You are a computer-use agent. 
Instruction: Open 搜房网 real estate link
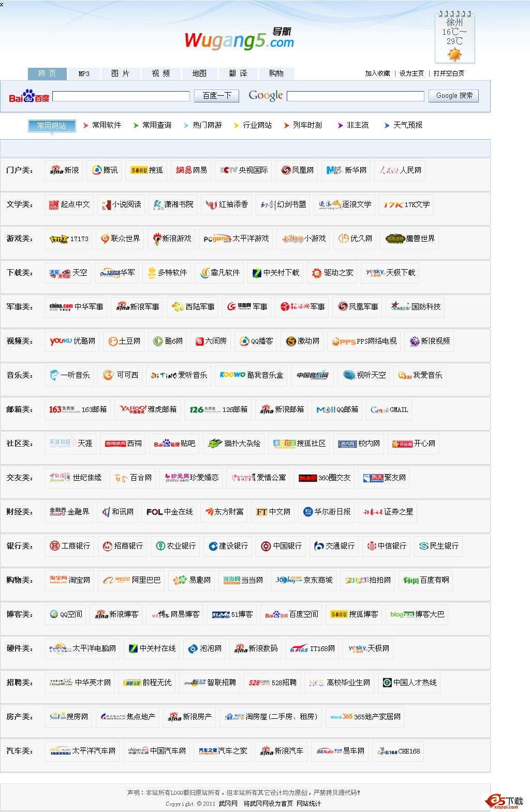[x=68, y=717]
